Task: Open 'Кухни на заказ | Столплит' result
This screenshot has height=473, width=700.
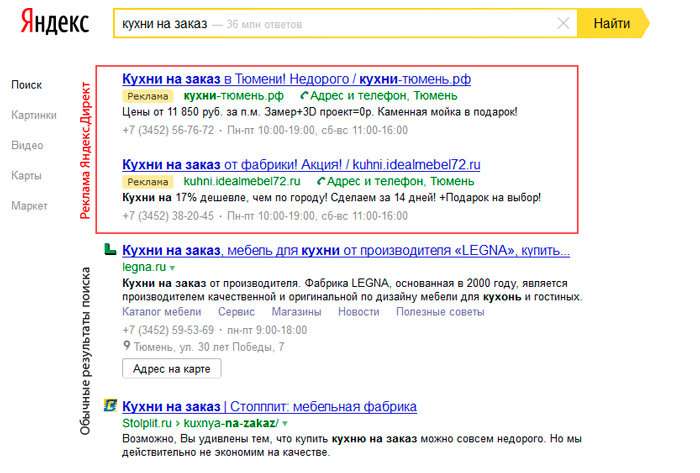Action: 270,407
